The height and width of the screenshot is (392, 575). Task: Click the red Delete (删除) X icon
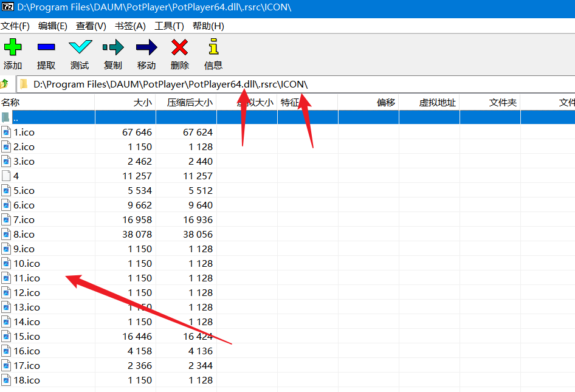179,47
